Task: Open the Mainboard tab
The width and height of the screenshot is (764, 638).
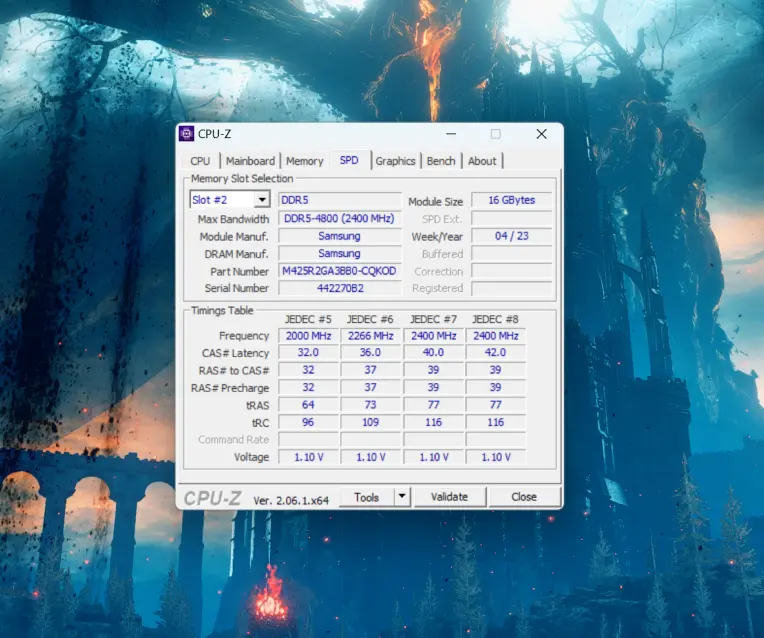Action: pos(250,161)
